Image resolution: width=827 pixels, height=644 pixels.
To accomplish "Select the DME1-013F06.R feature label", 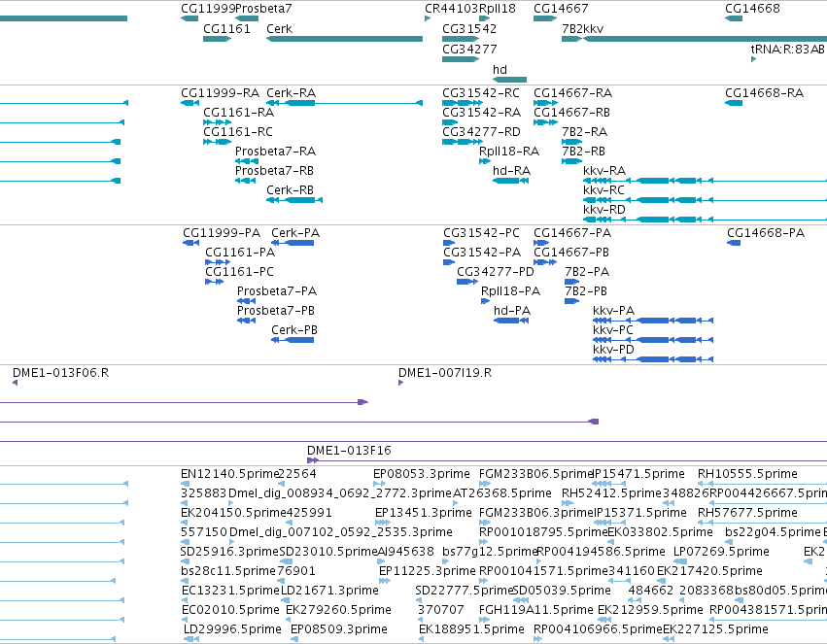I will click(x=60, y=373).
